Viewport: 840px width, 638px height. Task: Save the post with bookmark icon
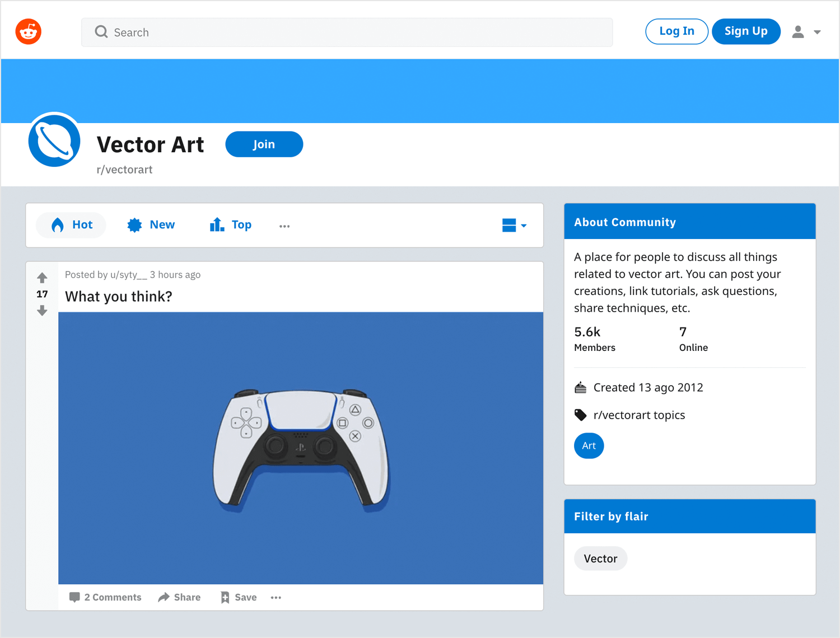click(239, 598)
